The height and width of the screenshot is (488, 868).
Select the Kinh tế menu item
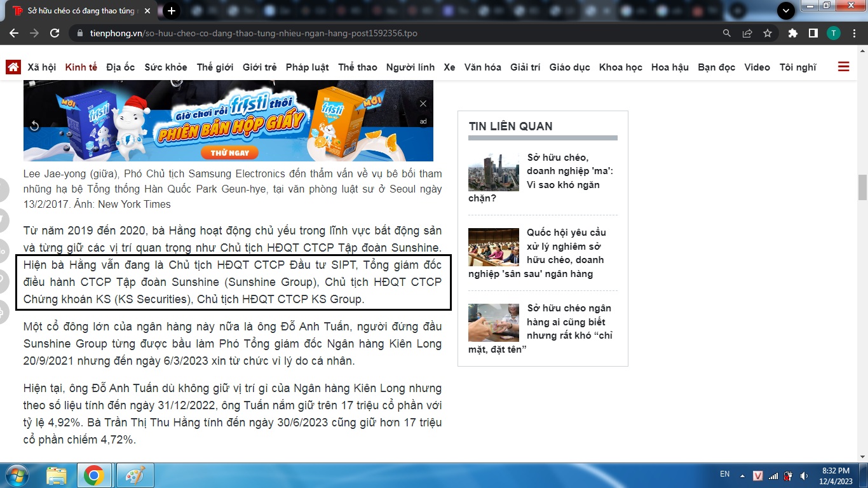tap(81, 67)
